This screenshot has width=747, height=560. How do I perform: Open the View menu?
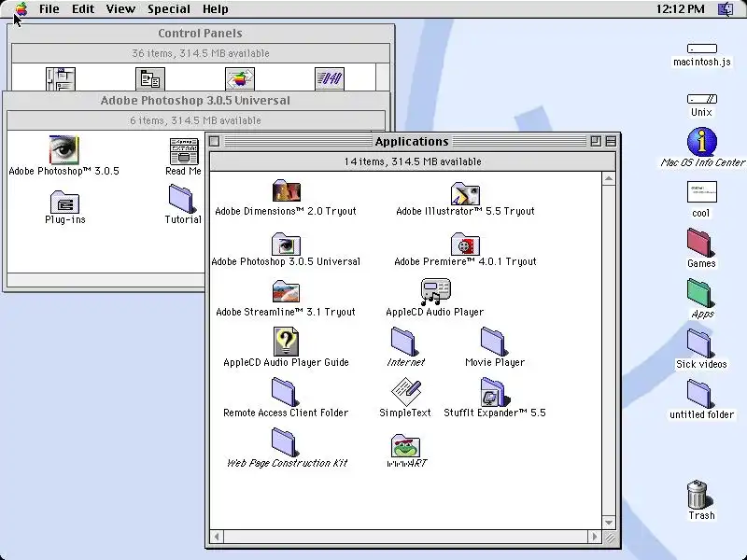coord(120,8)
